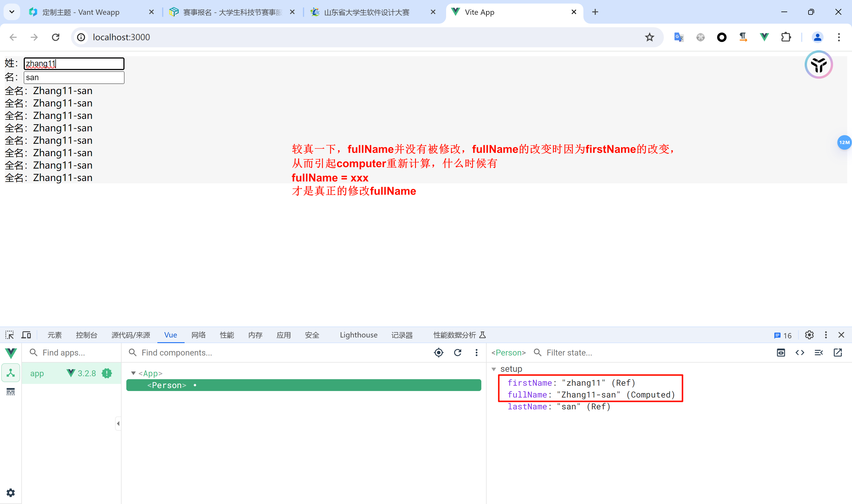852x504 pixels.
Task: Collapse the left apps pane arrow
Action: click(x=118, y=423)
